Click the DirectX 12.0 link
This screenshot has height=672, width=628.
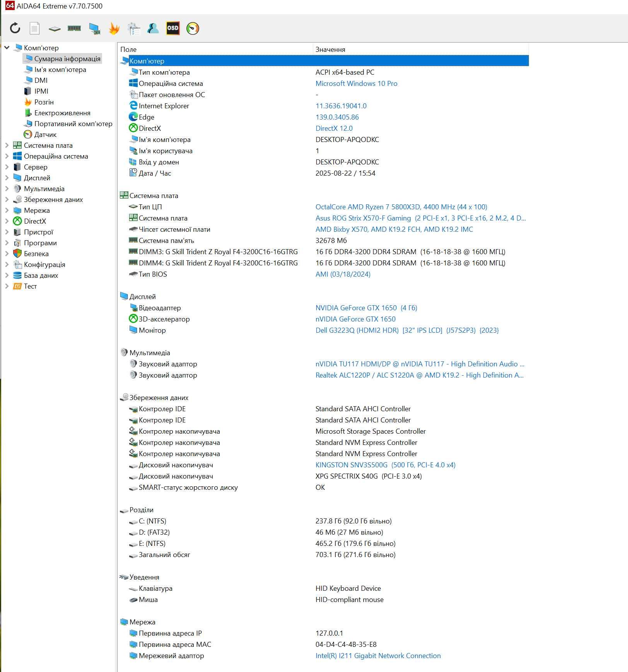pos(334,128)
